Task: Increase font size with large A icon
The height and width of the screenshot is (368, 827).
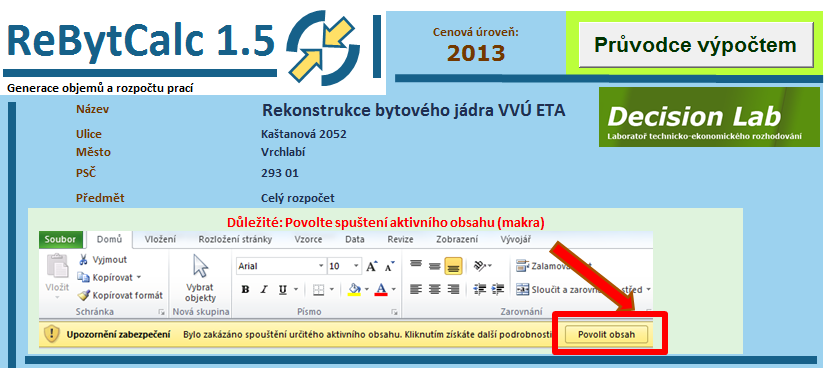Action: 372,266
